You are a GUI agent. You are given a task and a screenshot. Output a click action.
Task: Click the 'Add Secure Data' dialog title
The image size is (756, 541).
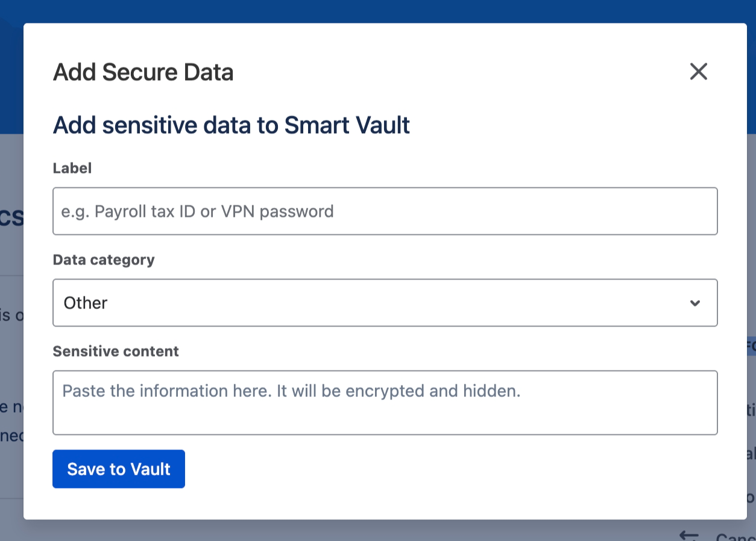(x=143, y=72)
